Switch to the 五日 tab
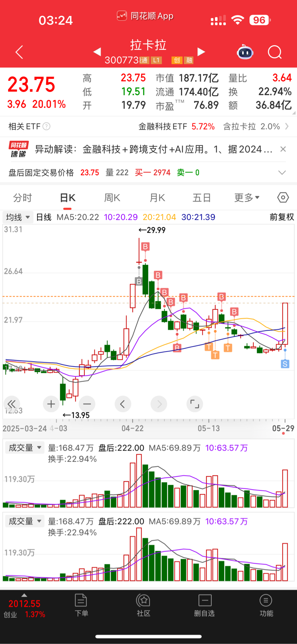Viewport: 297px width, 644px height. click(x=201, y=198)
